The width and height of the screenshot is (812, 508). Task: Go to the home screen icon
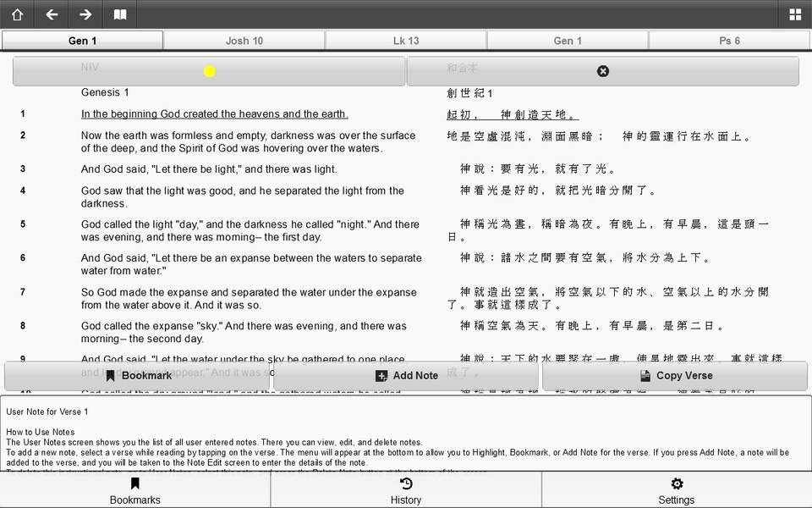click(17, 14)
